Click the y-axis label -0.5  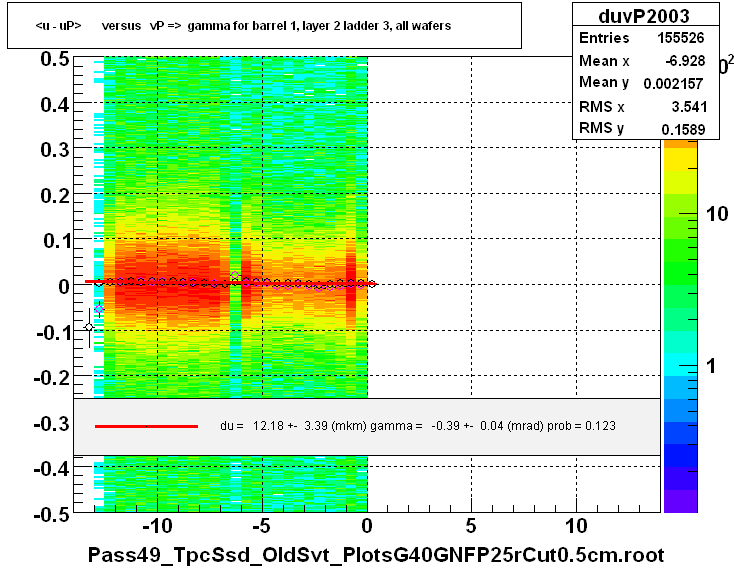point(51,515)
